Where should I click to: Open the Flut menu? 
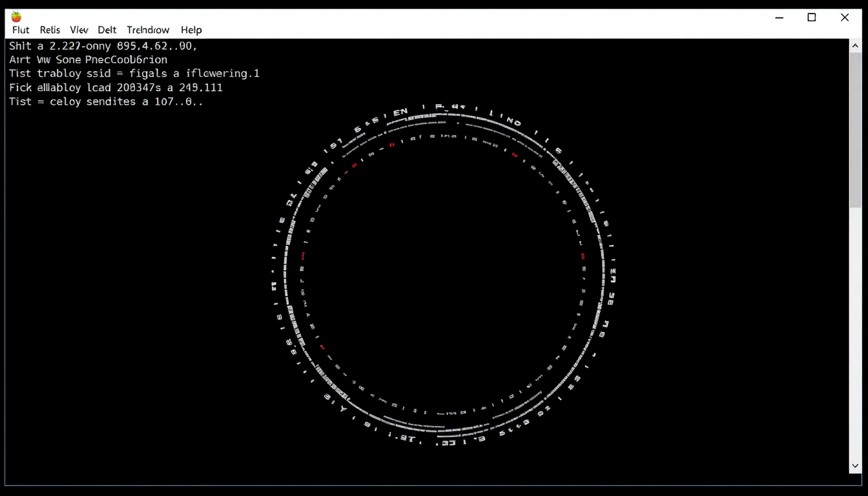click(21, 30)
